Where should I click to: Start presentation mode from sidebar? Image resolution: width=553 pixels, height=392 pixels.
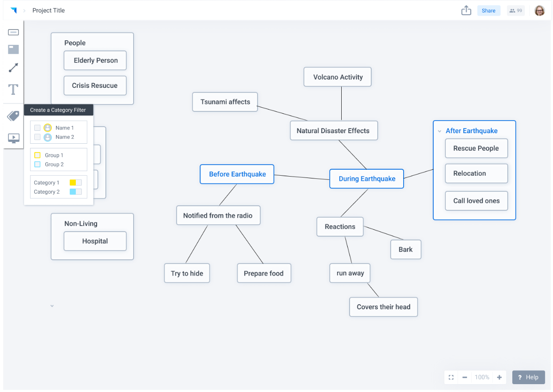click(x=13, y=138)
